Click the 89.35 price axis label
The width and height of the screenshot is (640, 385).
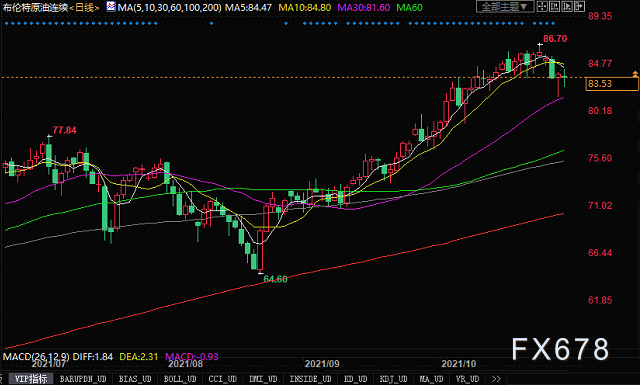(x=600, y=16)
